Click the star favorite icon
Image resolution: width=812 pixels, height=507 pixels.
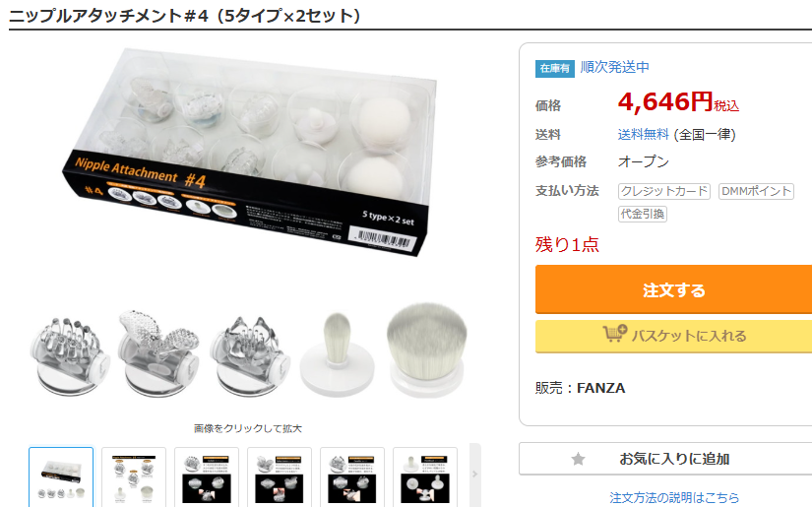578,459
